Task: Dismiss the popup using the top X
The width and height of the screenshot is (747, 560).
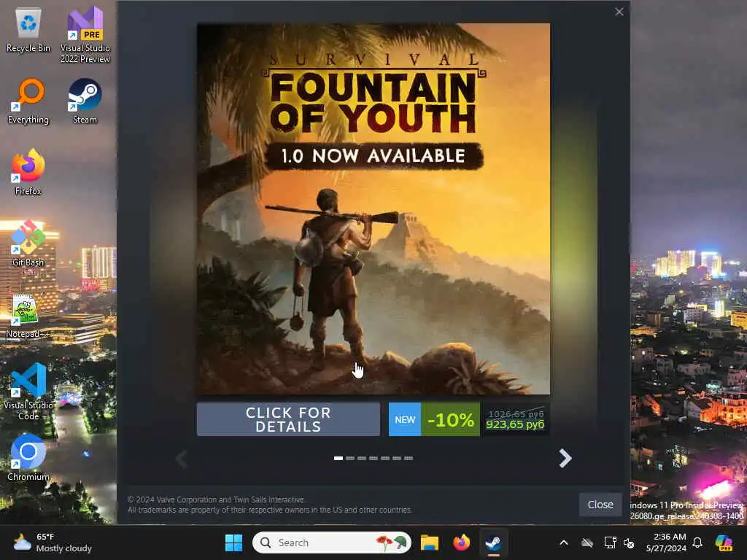Action: tap(619, 12)
